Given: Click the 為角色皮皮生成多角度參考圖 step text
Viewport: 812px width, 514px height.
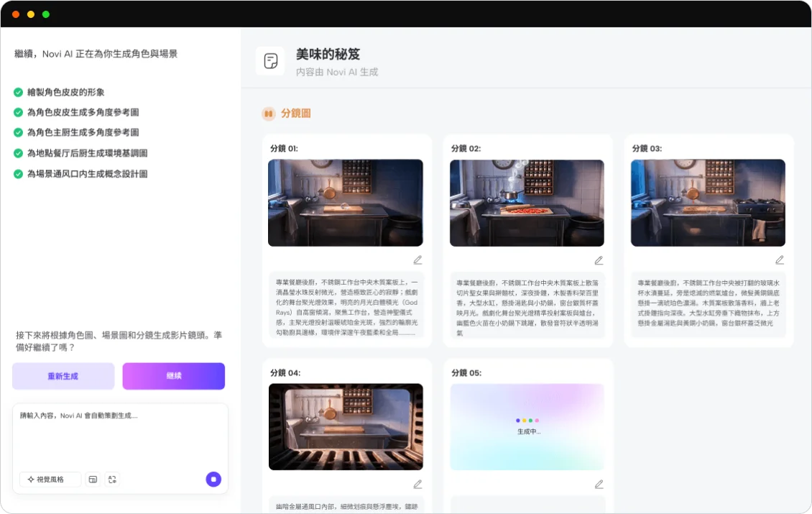Looking at the screenshot, I should [83, 112].
